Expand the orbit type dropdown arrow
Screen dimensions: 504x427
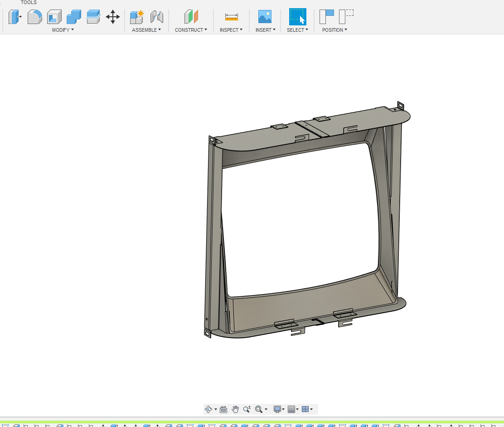[x=216, y=409]
